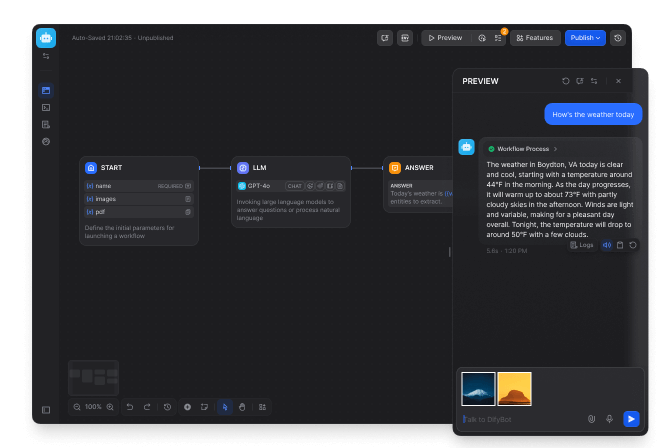The height and width of the screenshot is (448, 664).
Task: Click the microphone voice input icon
Action: 609,419
